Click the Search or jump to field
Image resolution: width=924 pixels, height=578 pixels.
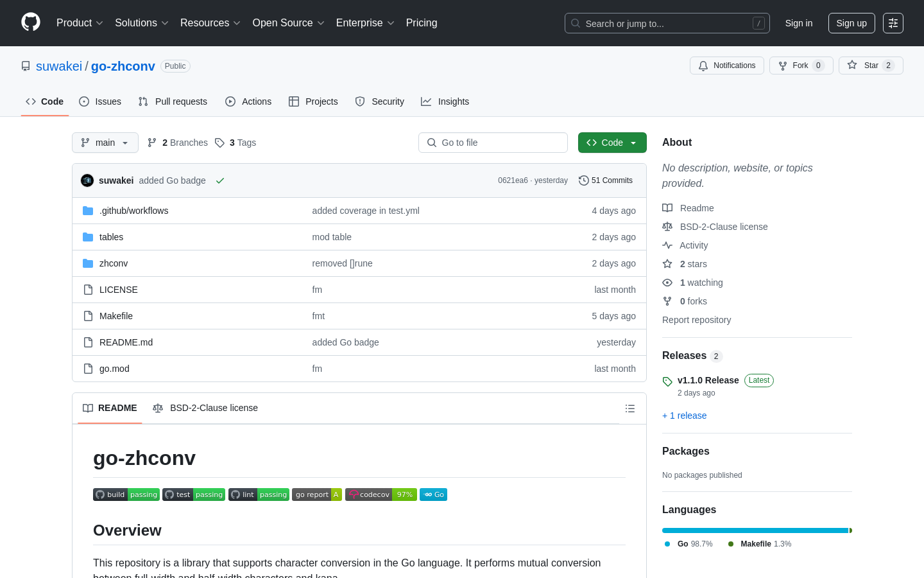click(x=667, y=23)
